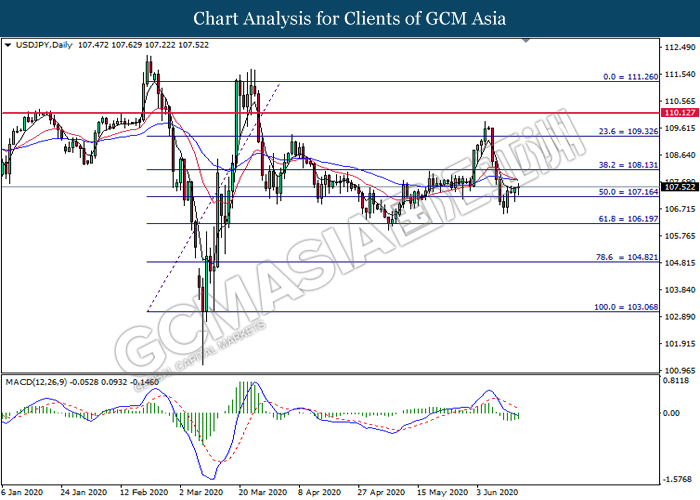Click the 105.765 price axis value
This screenshot has height=500, width=700.
tap(680, 236)
